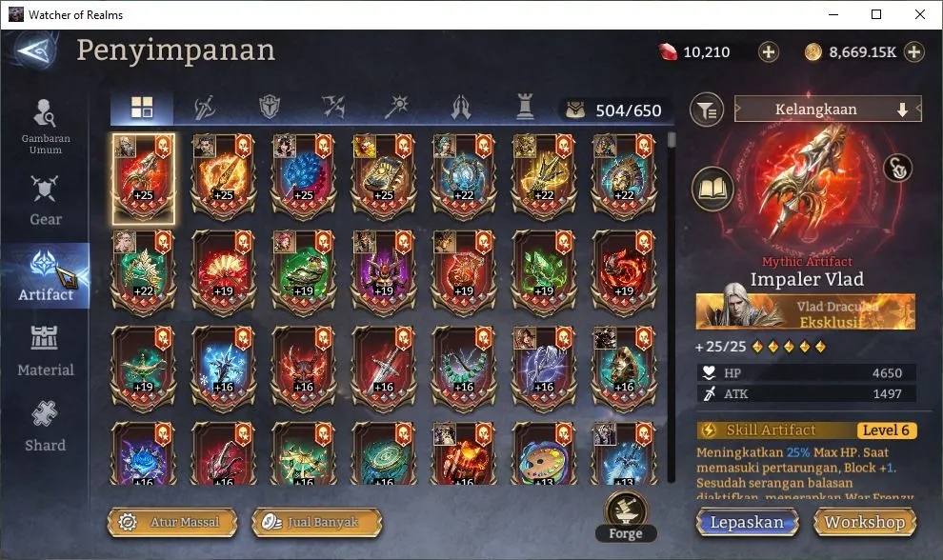Switch sort order with the down arrow
This screenshot has height=560, width=943.
[x=902, y=110]
